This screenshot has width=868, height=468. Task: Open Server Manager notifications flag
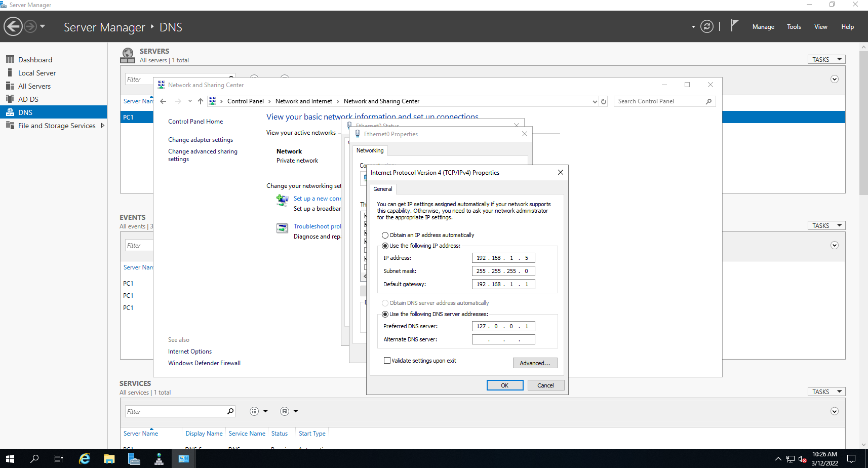(734, 25)
